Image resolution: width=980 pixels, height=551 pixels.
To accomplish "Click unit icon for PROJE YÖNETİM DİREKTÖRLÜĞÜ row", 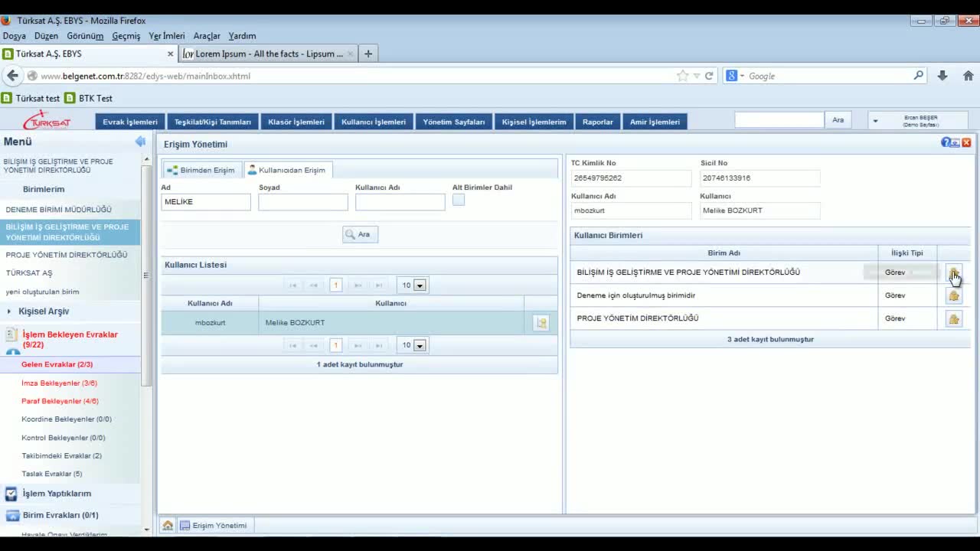I will pyautogui.click(x=953, y=318).
